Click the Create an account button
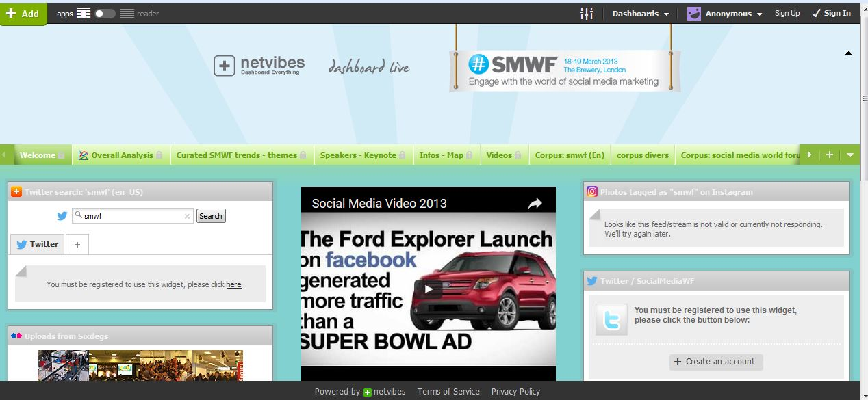 coord(716,362)
